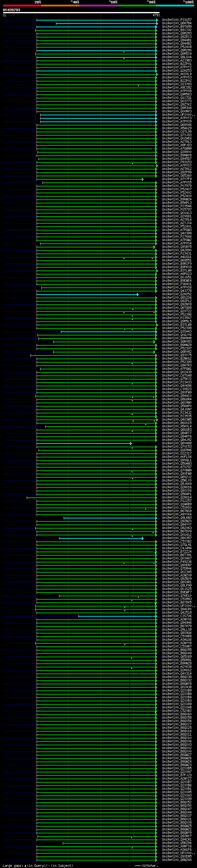Image resolution: width=197 pixels, height=868 pixels.
Task: Click the cyan alignment bar for Q2HZ52
Action: [87, 294]
